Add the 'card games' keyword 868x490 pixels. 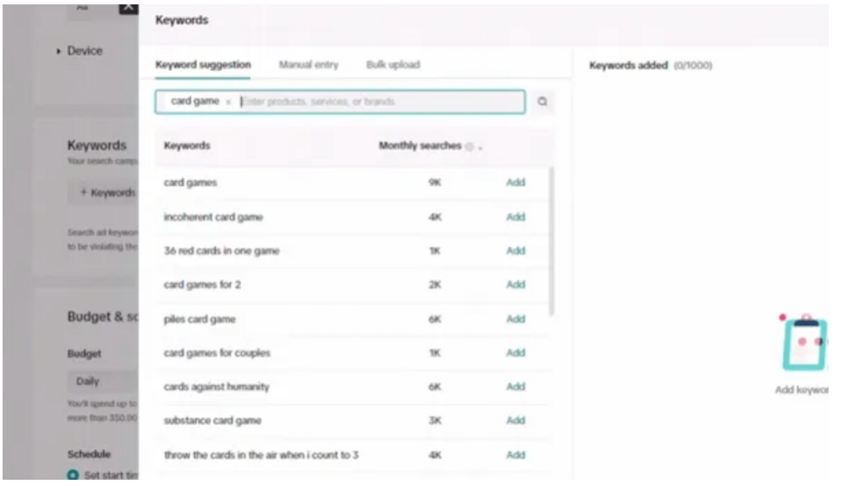515,182
